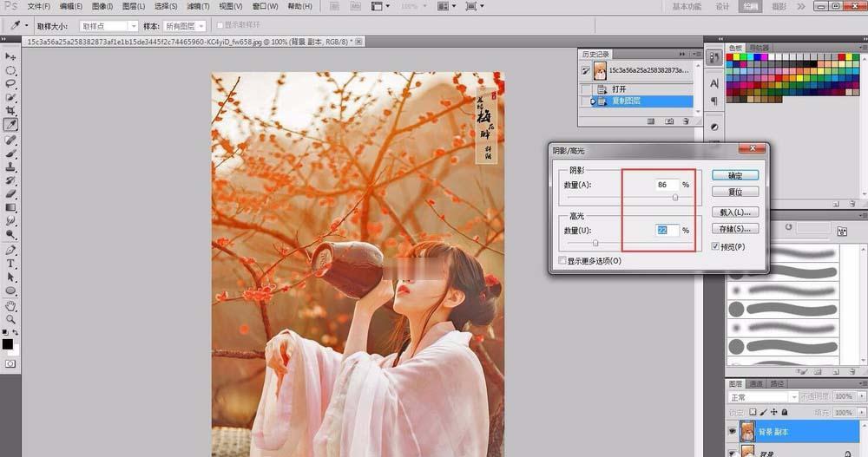This screenshot has height=457, width=868.
Task: Select the Horizontal Type tool
Action: point(11,263)
